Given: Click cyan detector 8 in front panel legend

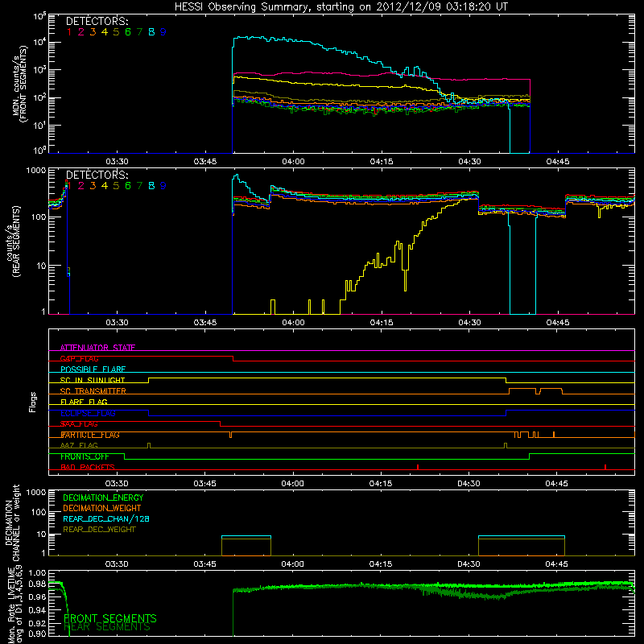Looking at the screenshot, I should 151,32.
